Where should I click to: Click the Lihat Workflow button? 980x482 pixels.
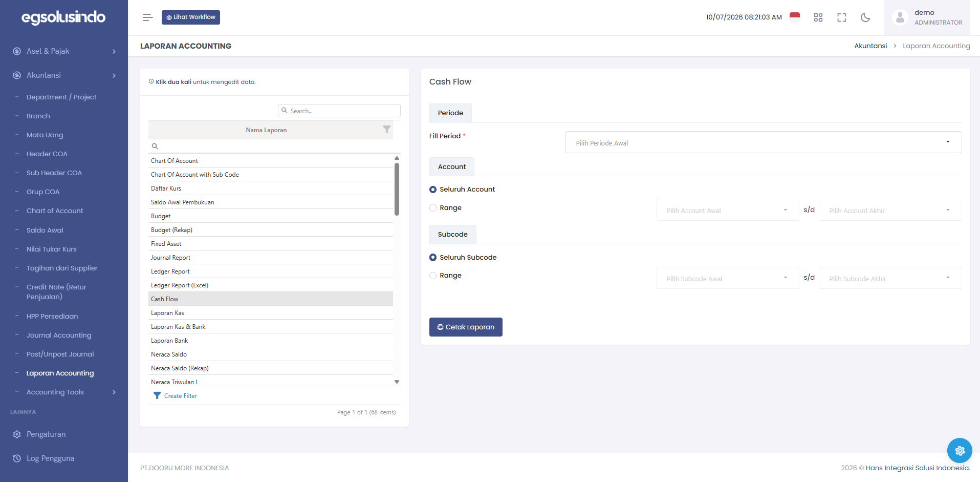(x=191, y=17)
